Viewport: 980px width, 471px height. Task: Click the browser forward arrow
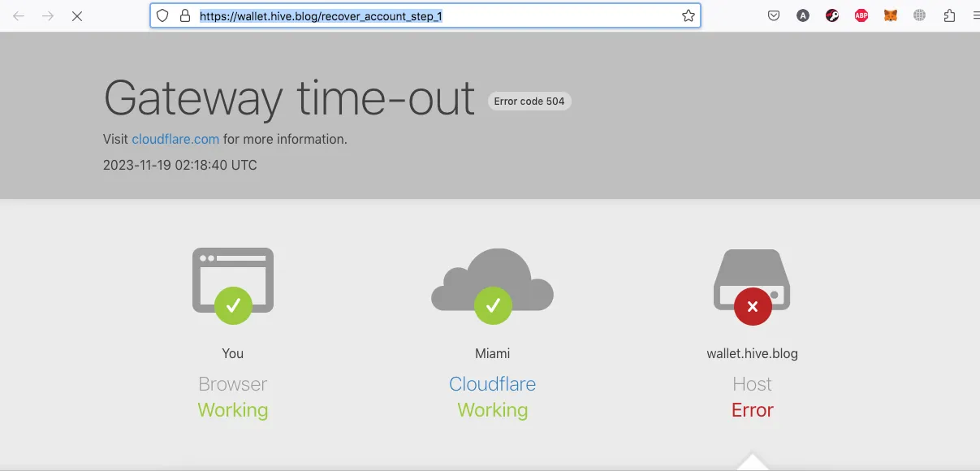(x=48, y=15)
